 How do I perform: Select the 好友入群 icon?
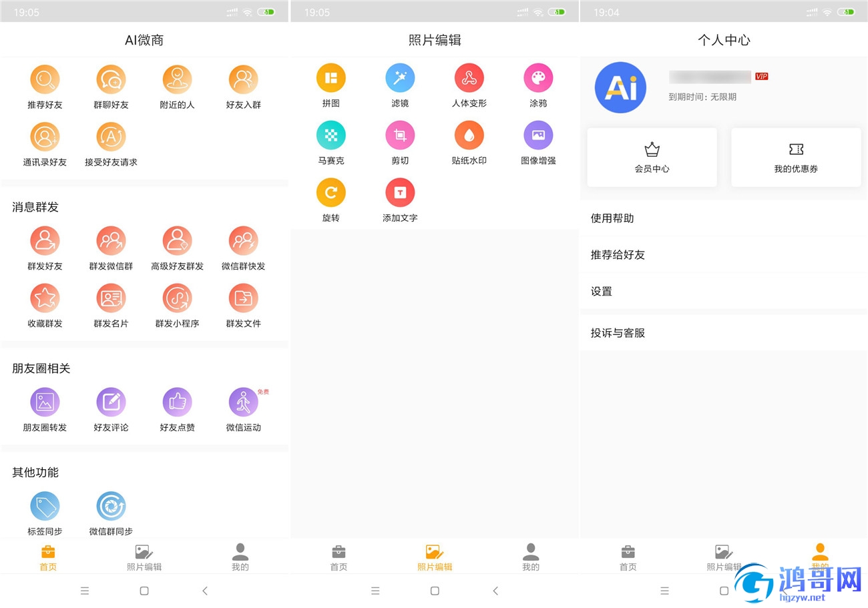243,79
